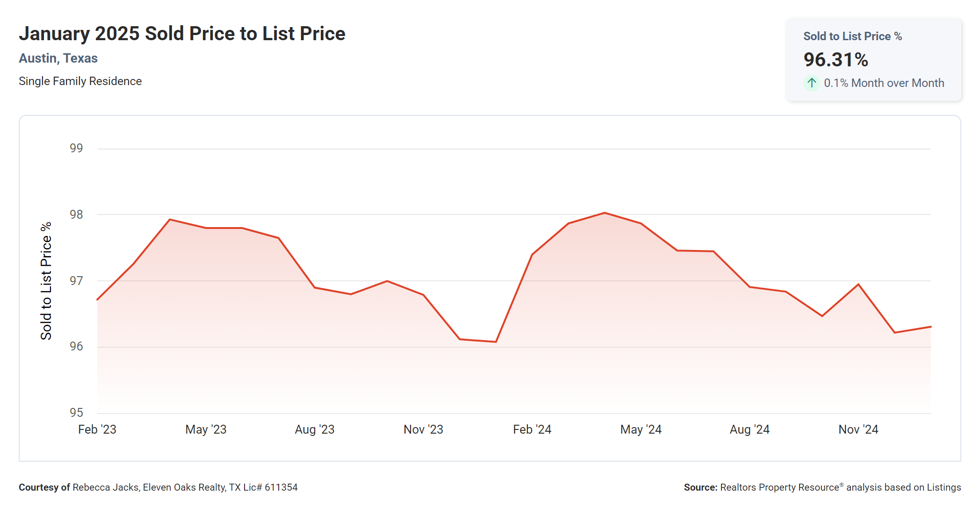Select the Austin, Texas location subtitle
The image size is (980, 514).
[x=58, y=58]
